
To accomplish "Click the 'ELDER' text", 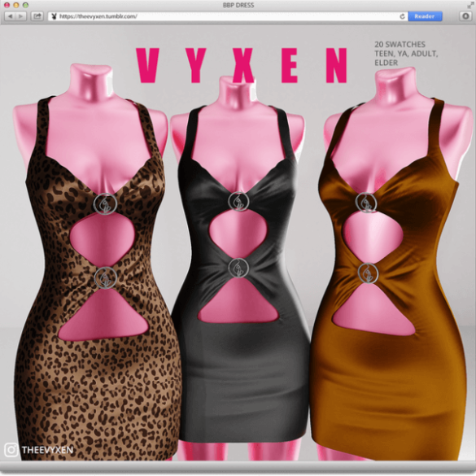I will (386, 63).
